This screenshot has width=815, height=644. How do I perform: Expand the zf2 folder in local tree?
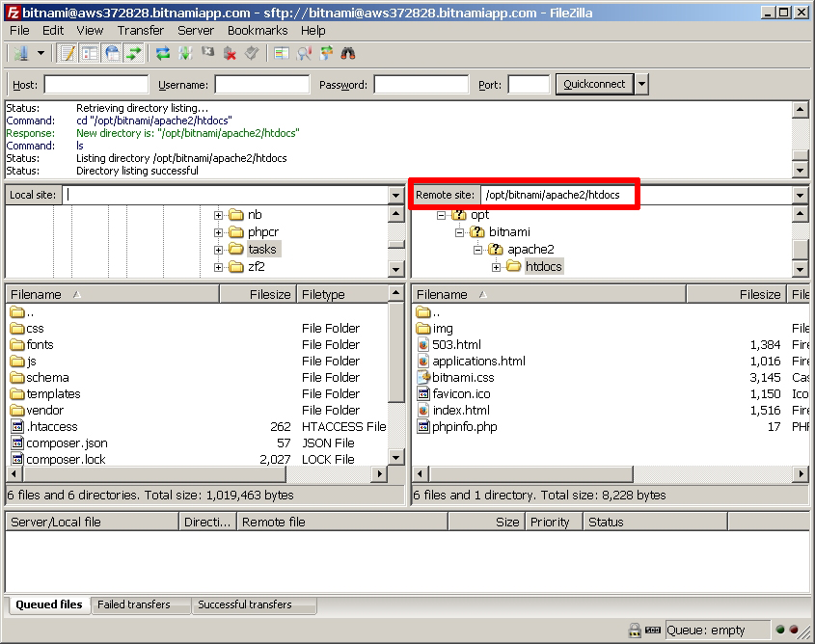click(x=218, y=267)
